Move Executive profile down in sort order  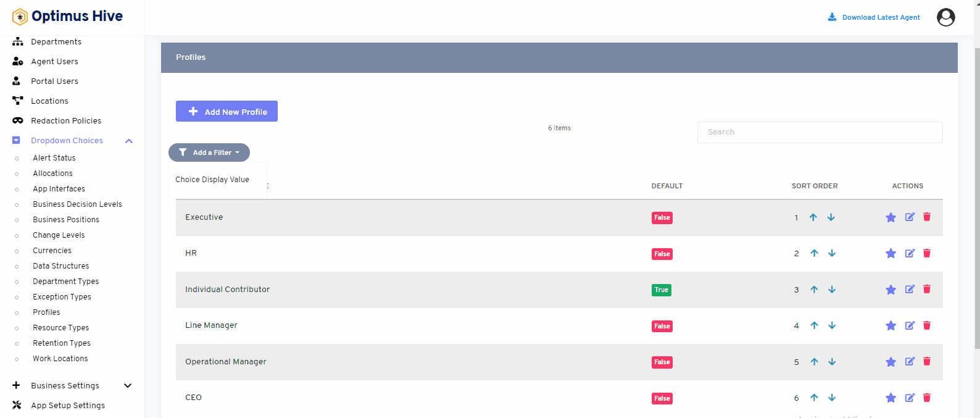831,217
